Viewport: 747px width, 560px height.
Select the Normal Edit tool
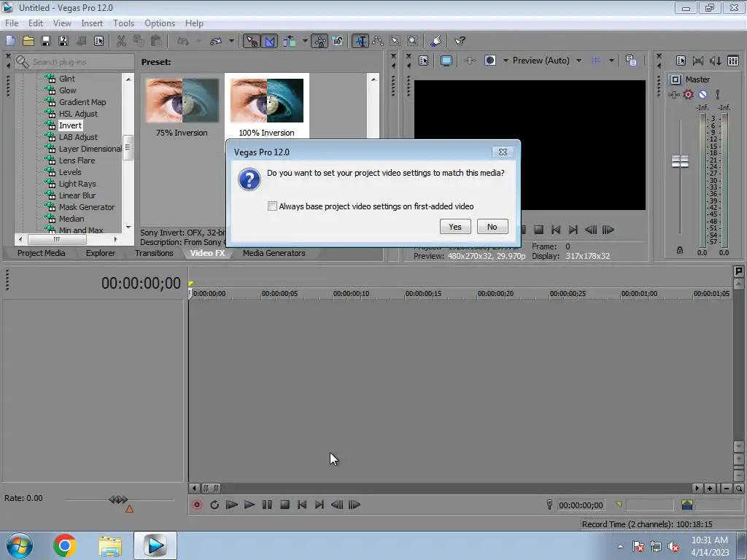coord(360,41)
